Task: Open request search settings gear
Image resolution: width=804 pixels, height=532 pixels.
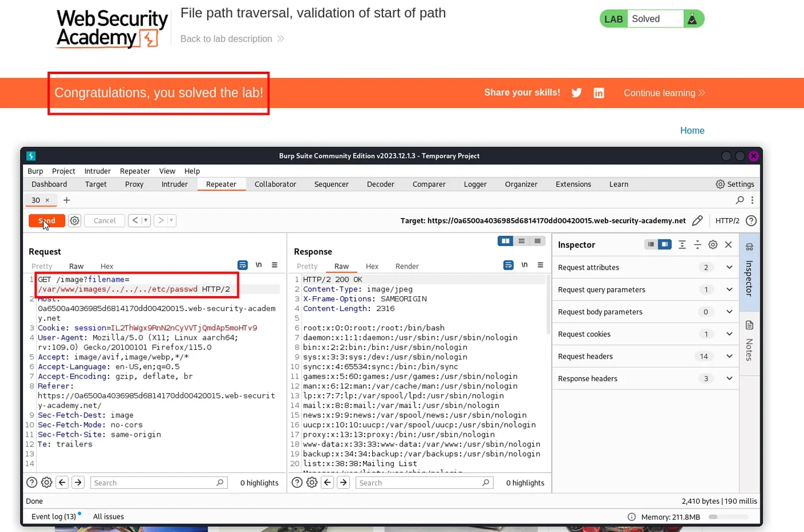Action: [x=47, y=483]
